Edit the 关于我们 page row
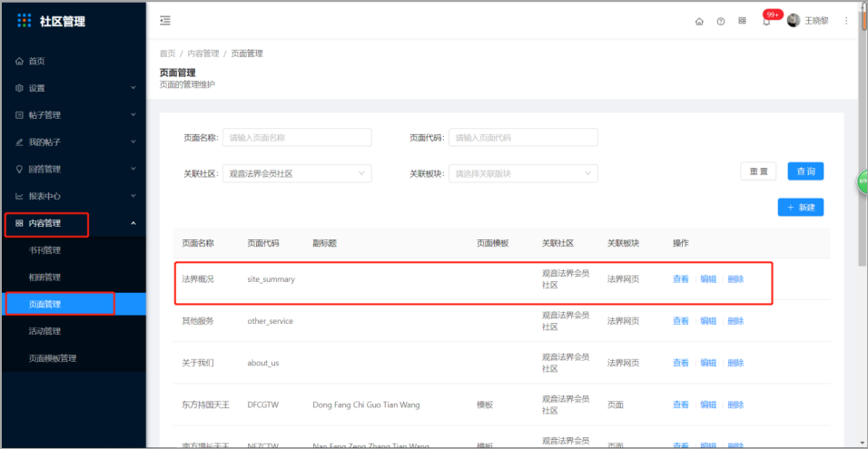Image resolution: width=868 pixels, height=449 pixels. click(708, 364)
